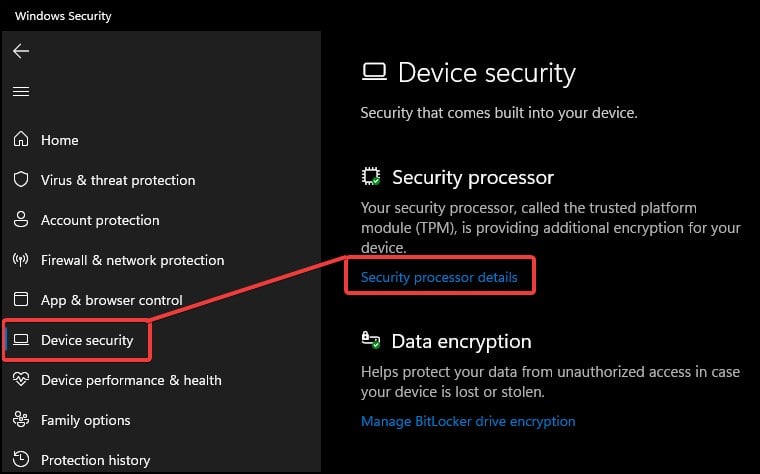Open Manage BitLocker drive encryption link

point(468,421)
